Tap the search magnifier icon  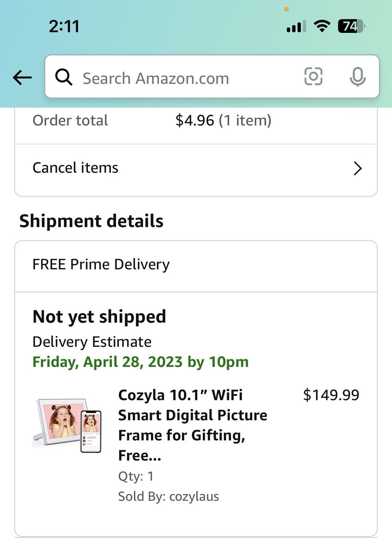pyautogui.click(x=64, y=78)
